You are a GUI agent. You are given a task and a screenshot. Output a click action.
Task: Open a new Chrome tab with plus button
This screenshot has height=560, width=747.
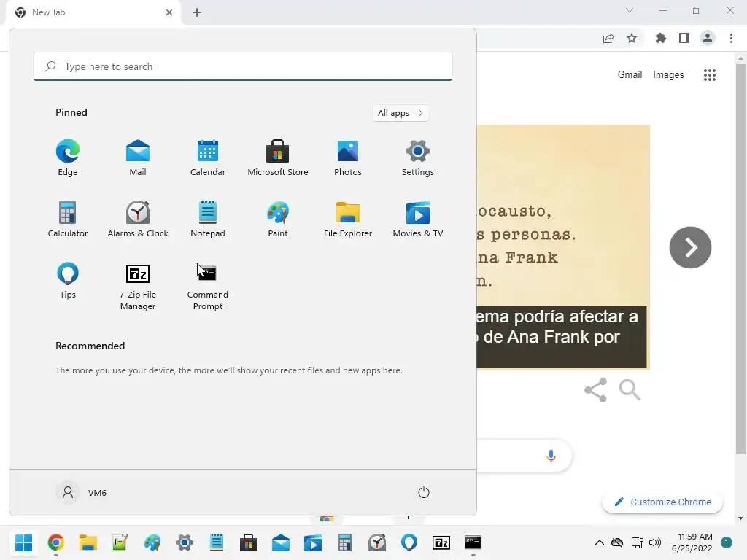(197, 12)
